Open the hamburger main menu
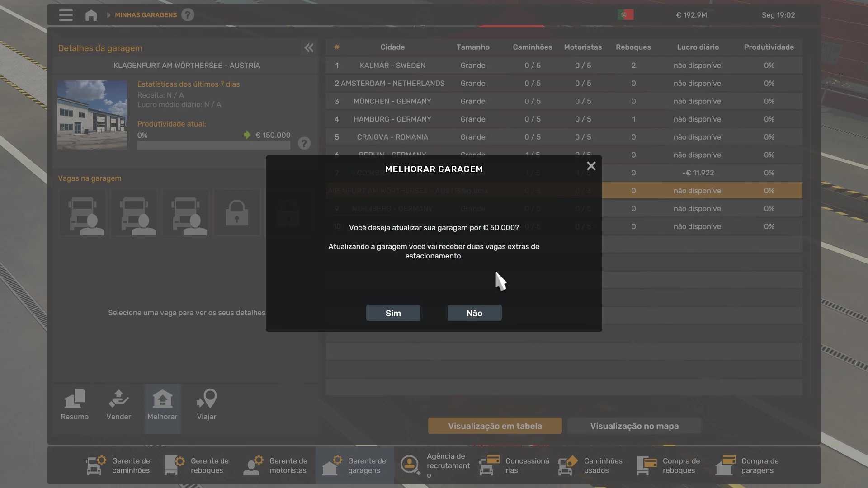The width and height of the screenshot is (868, 488). tap(66, 15)
